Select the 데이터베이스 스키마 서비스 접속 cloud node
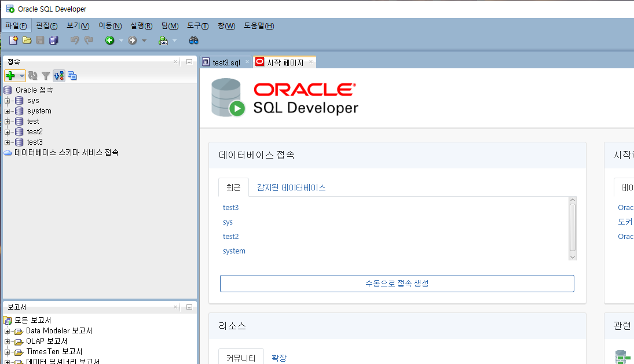The height and width of the screenshot is (364, 634). [x=61, y=152]
